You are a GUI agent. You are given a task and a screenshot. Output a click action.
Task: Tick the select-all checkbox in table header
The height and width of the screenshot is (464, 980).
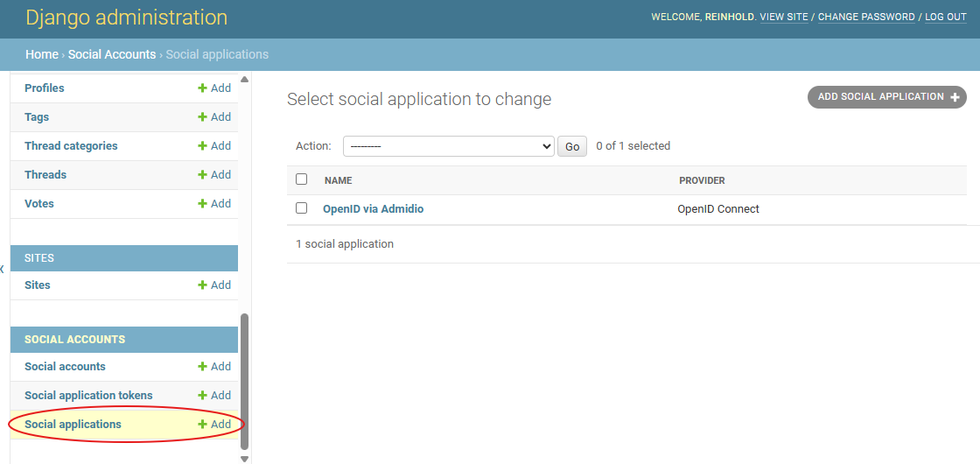pos(302,179)
